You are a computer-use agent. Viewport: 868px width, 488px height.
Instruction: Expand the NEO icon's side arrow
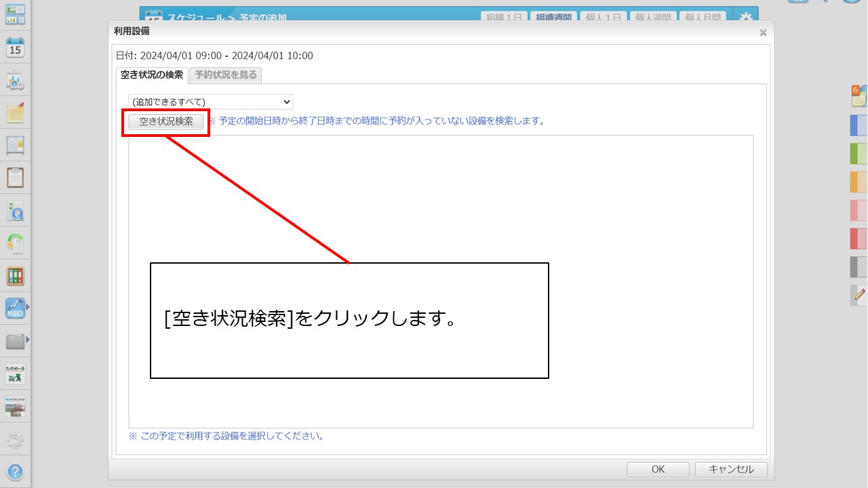pos(28,308)
